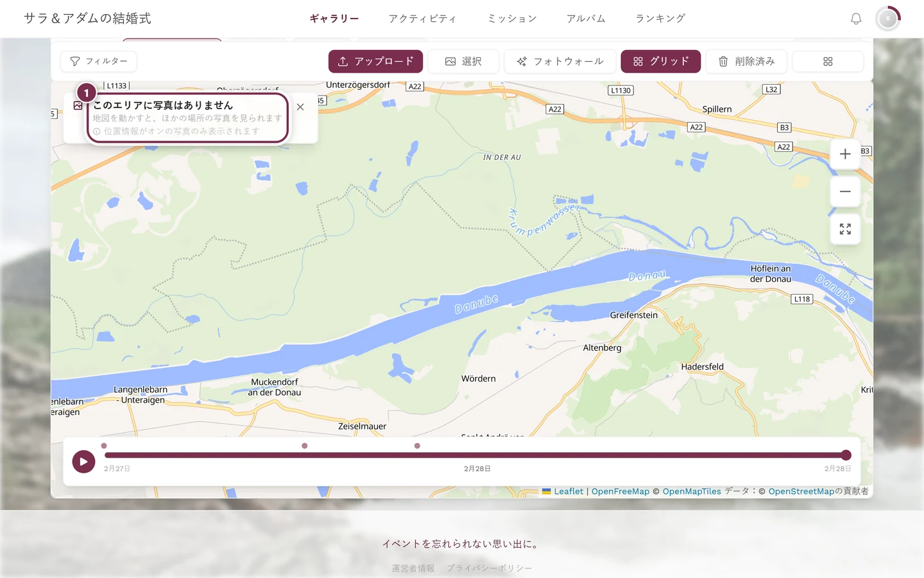
Task: Click the Muckendorf an der Donau label
Action: 275,387
